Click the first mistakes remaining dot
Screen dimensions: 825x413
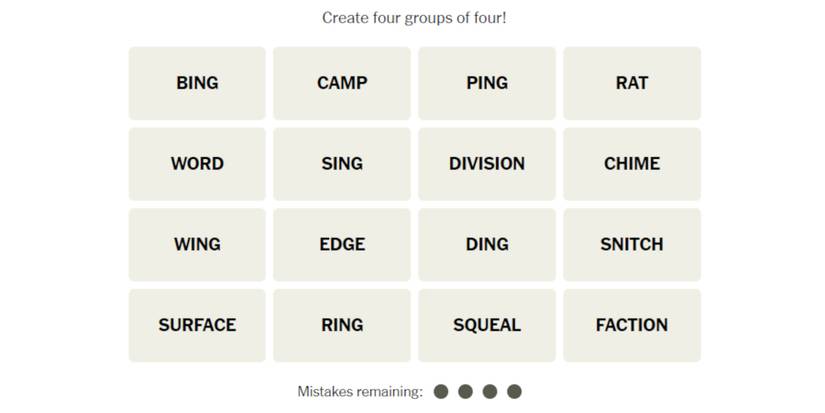point(441,392)
